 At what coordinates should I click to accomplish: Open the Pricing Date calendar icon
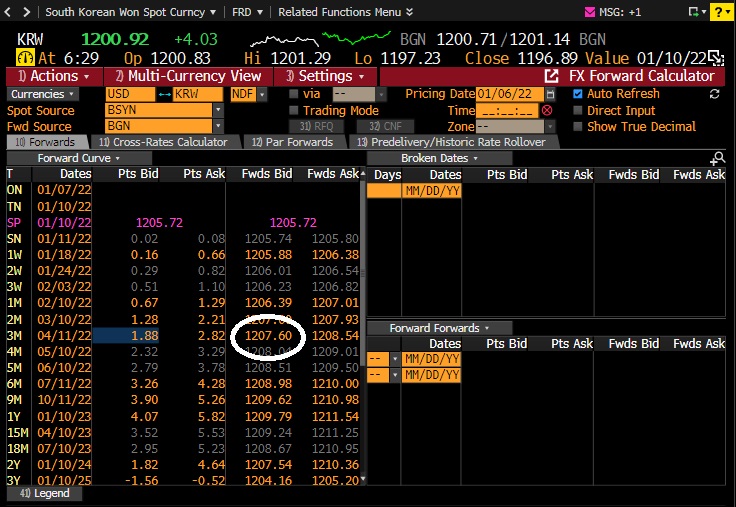(x=550, y=94)
